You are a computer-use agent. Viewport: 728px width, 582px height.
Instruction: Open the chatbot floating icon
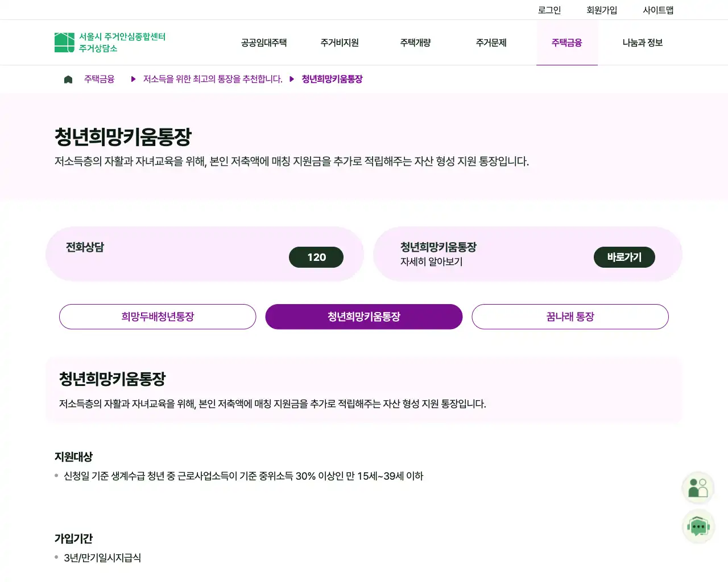[x=698, y=526]
